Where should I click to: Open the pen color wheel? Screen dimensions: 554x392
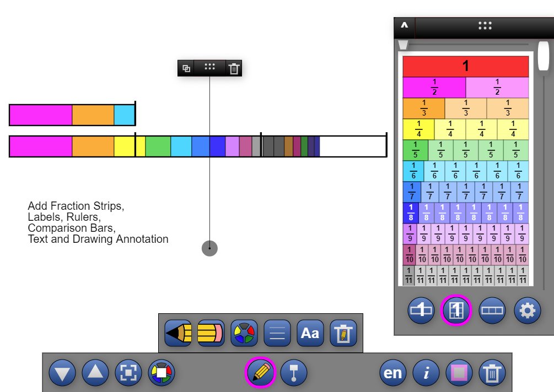[x=244, y=333]
